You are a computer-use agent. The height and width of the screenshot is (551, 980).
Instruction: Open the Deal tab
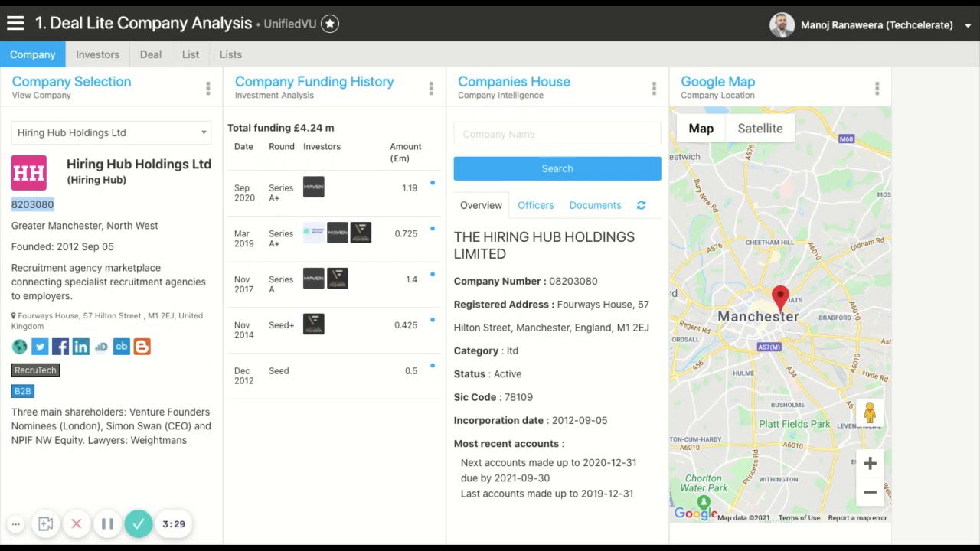coord(151,54)
